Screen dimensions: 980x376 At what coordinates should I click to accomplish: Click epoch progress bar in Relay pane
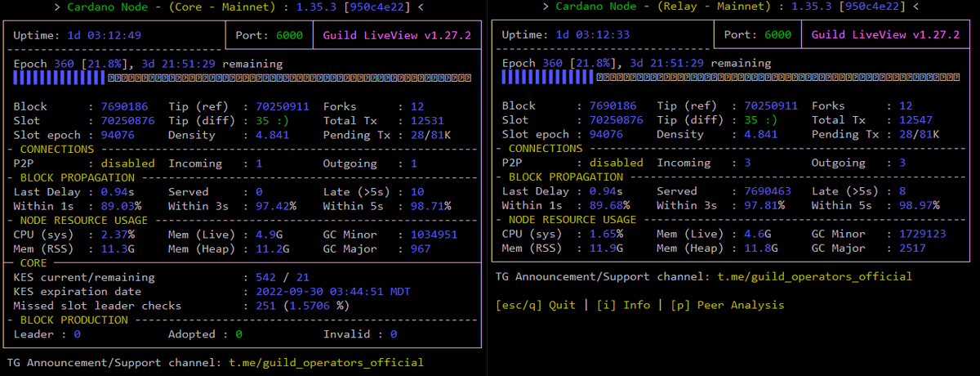731,78
